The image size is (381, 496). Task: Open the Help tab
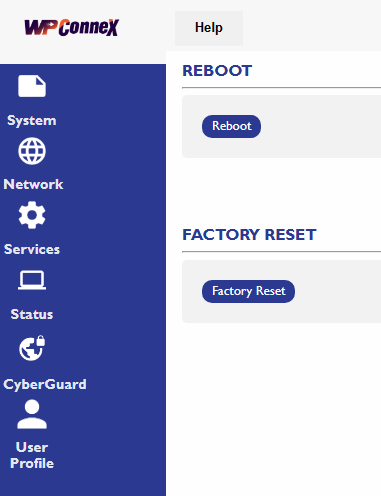(209, 28)
